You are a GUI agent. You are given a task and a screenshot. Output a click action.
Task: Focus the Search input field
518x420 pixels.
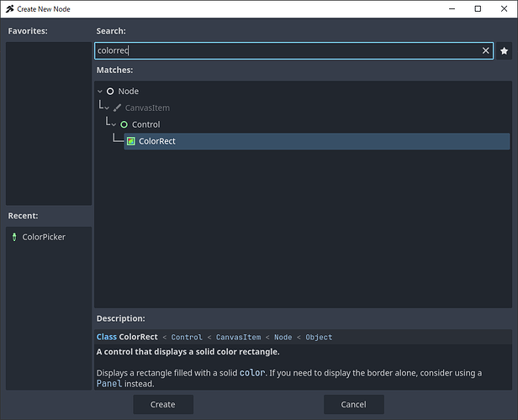tap(286, 50)
